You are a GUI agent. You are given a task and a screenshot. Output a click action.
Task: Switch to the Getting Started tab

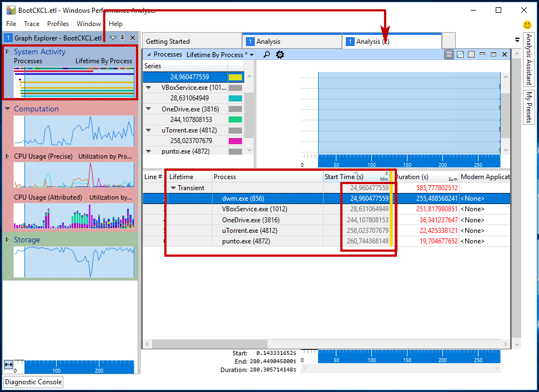[x=192, y=41]
